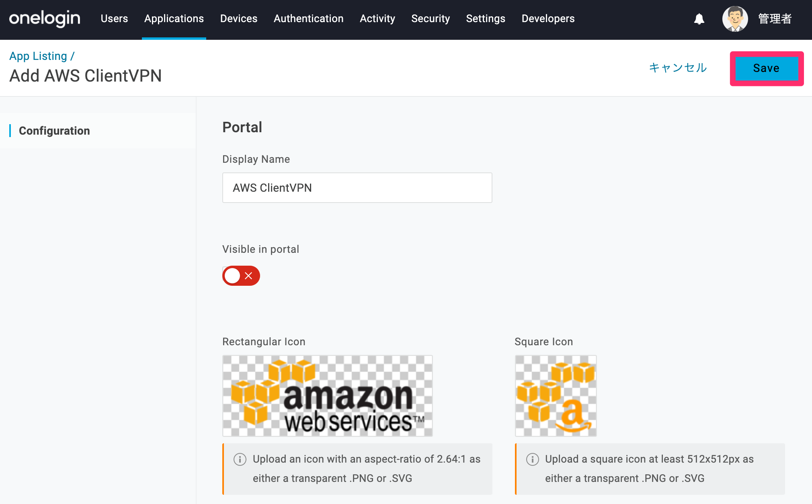The height and width of the screenshot is (504, 812).
Task: Go back to App Listing
Action: tap(38, 56)
